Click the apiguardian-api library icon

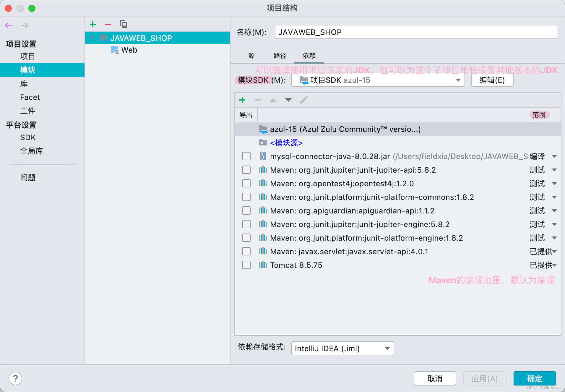point(263,210)
